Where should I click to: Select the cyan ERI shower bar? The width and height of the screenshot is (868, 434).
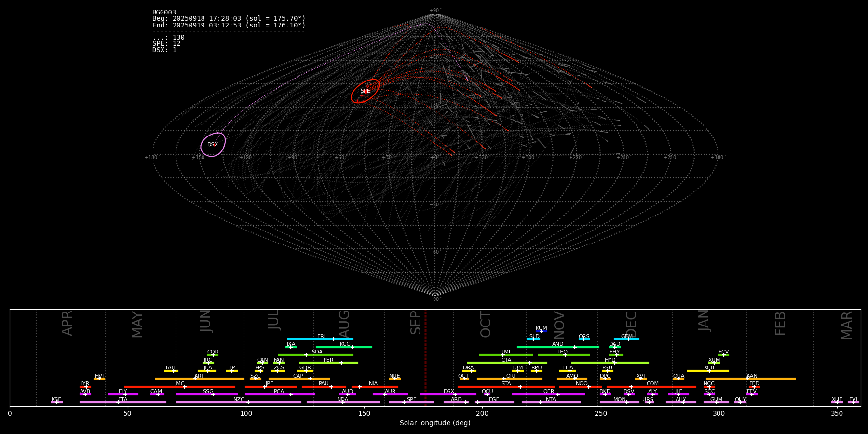tap(320, 339)
